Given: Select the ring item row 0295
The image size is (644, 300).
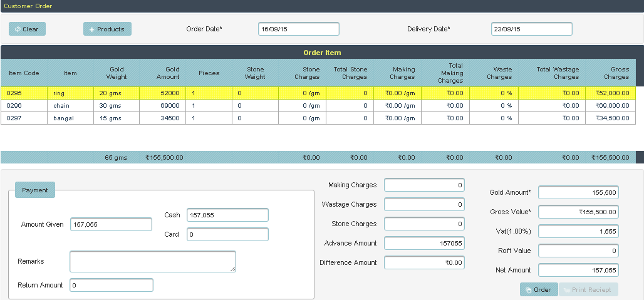Looking at the screenshot, I should tap(69, 93).
